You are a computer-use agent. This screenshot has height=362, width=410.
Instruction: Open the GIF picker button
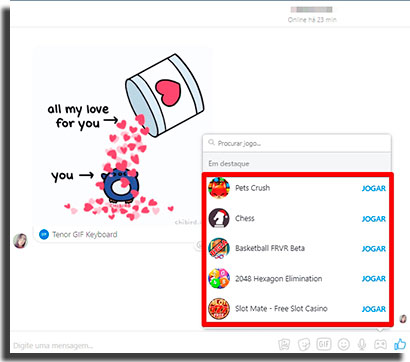[324, 344]
